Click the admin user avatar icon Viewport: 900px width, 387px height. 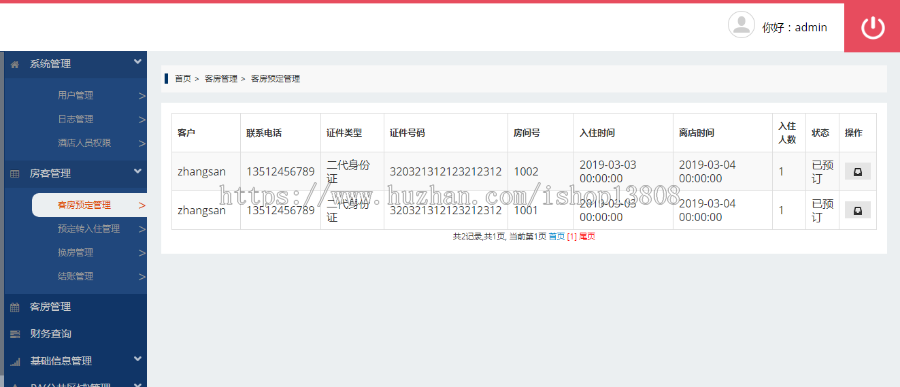pos(741,25)
